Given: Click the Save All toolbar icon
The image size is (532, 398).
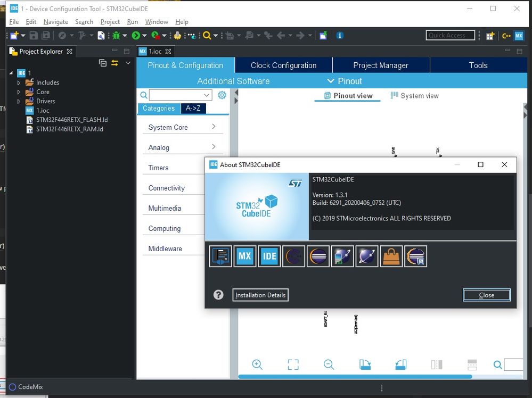Looking at the screenshot, I should [x=45, y=36].
